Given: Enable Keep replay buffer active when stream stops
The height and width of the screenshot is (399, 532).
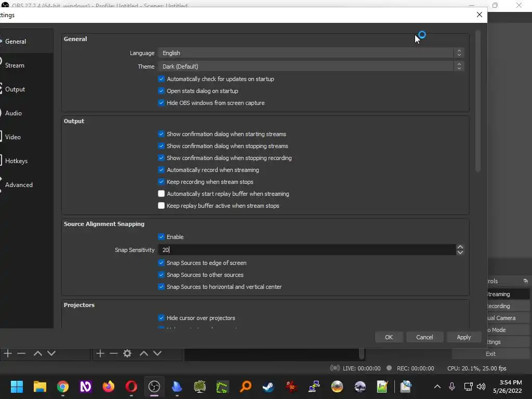Looking at the screenshot, I should click(x=161, y=206).
